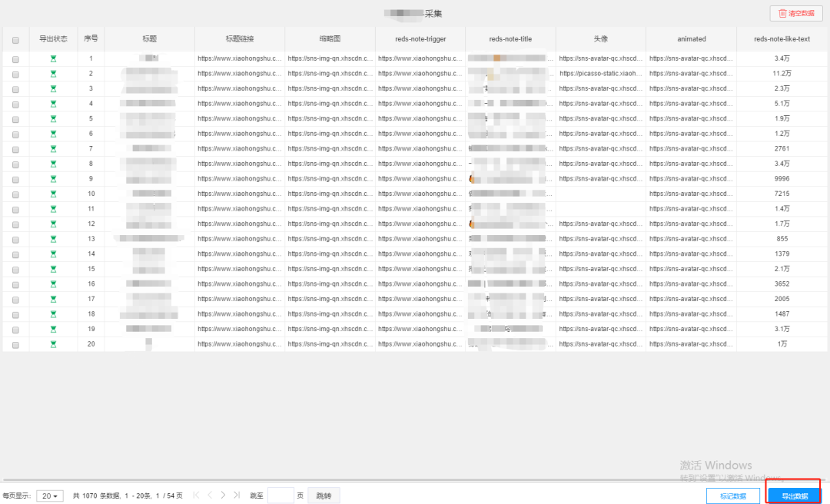
Task: Click the like count 1379 in row 14
Action: click(782, 254)
